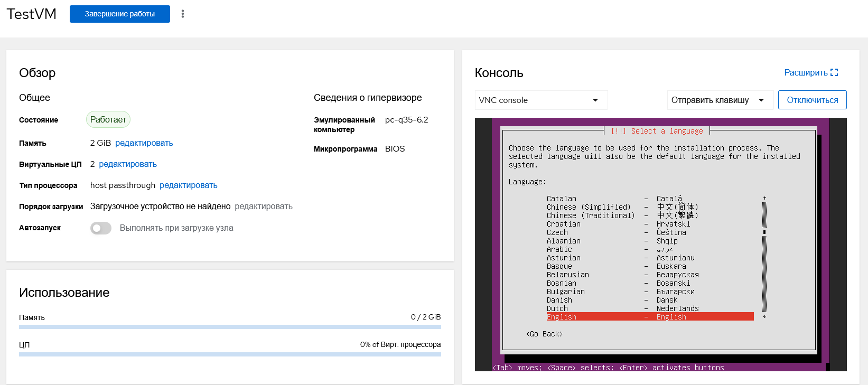The image size is (868, 385).
Task: Choose Dutch in installer language list
Action: coord(557,308)
